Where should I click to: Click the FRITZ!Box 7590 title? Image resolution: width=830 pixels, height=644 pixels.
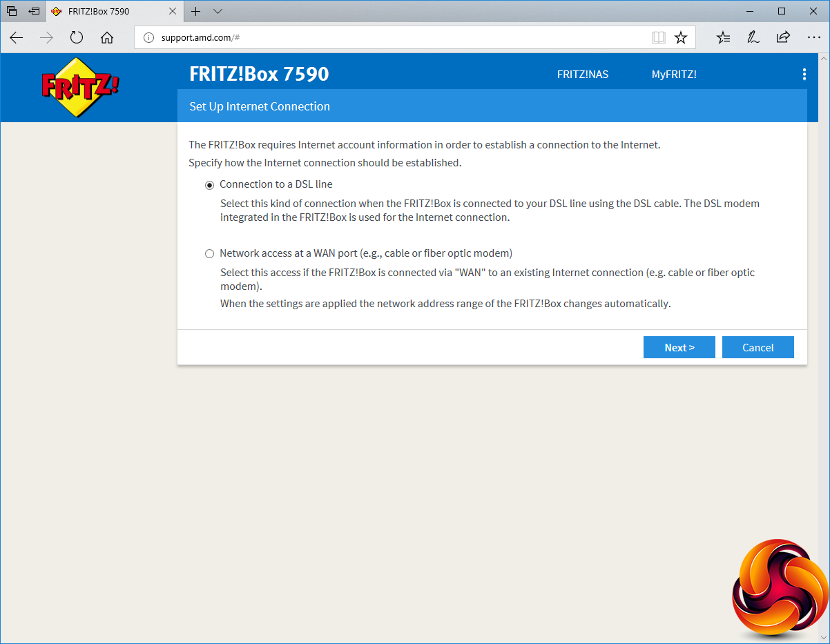click(259, 74)
